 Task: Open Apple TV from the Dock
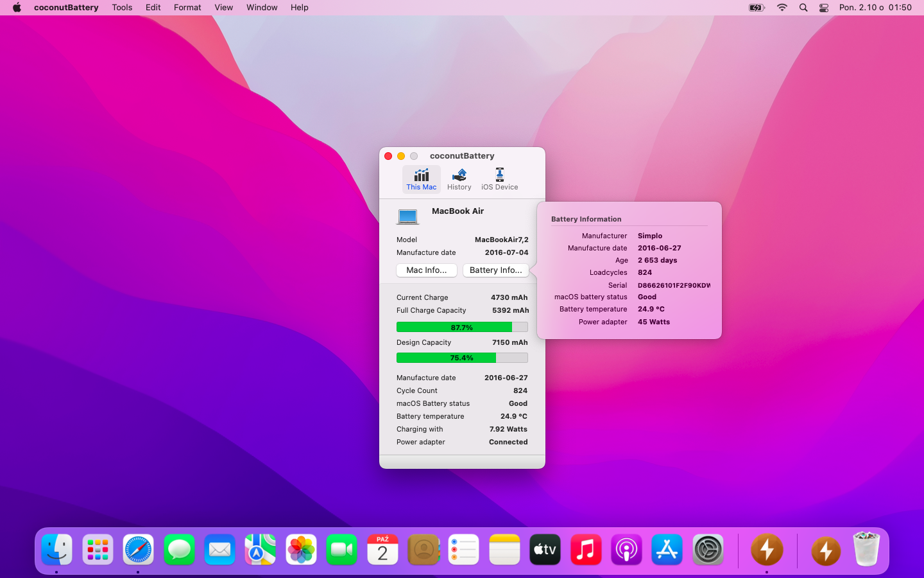[545, 550]
